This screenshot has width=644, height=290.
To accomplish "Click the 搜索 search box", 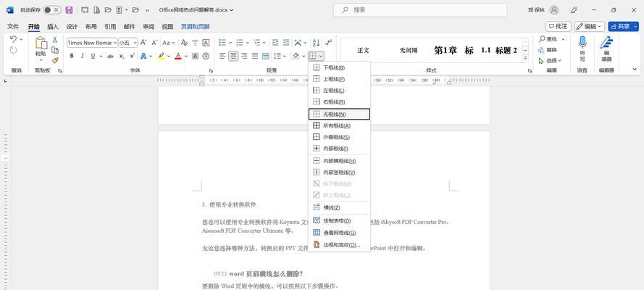I will (419, 10).
